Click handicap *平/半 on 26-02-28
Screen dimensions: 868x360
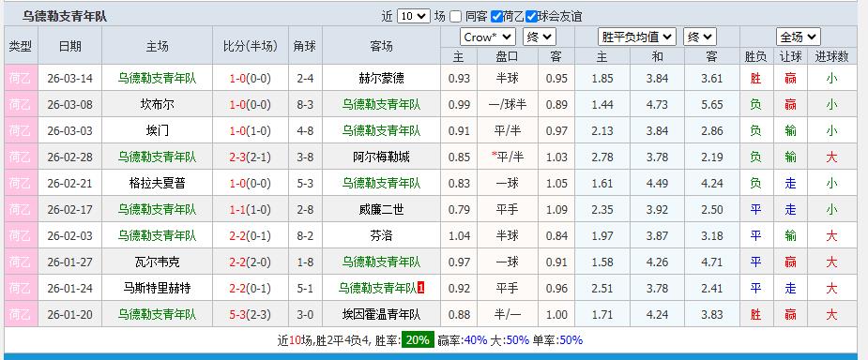click(x=508, y=157)
